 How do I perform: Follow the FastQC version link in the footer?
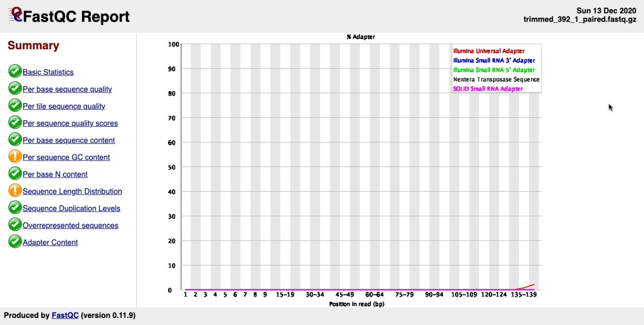64,315
